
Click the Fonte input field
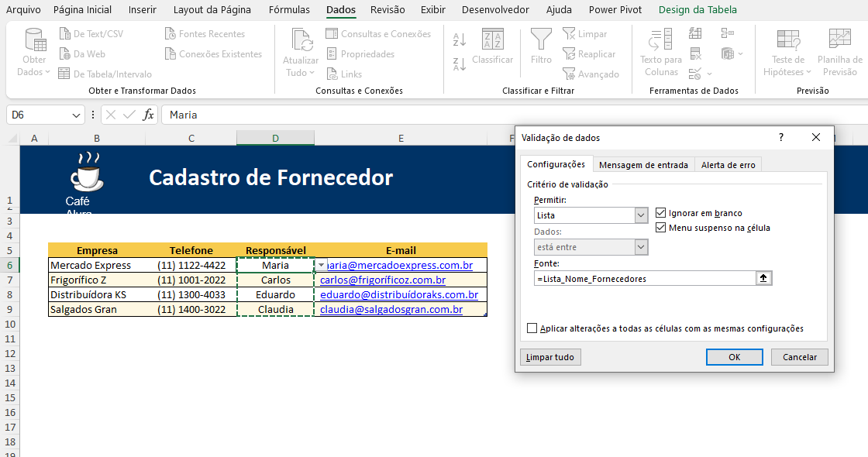pos(645,278)
